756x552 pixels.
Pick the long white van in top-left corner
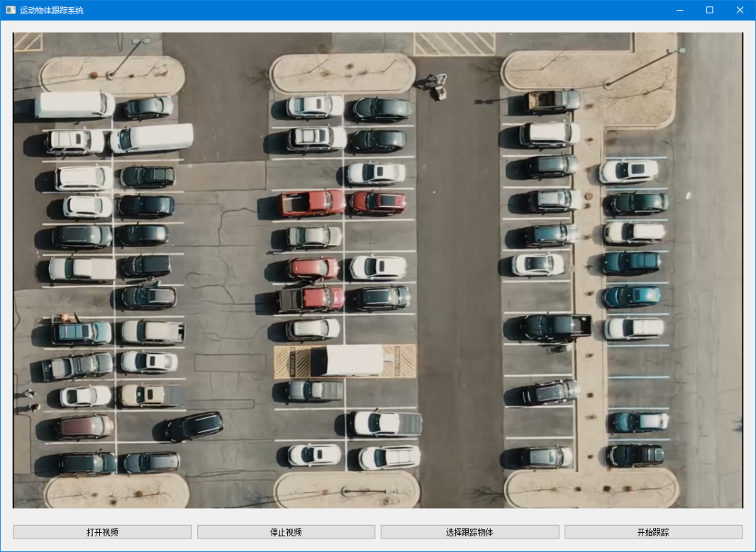click(74, 105)
